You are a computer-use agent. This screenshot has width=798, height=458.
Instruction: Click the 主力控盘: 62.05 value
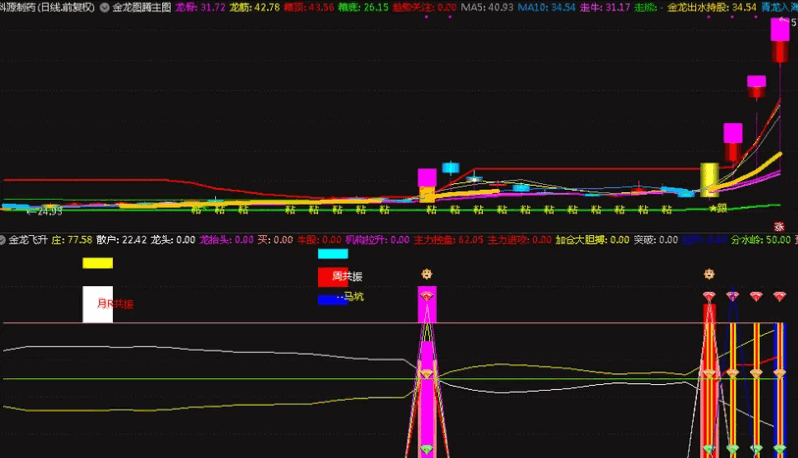click(448, 240)
